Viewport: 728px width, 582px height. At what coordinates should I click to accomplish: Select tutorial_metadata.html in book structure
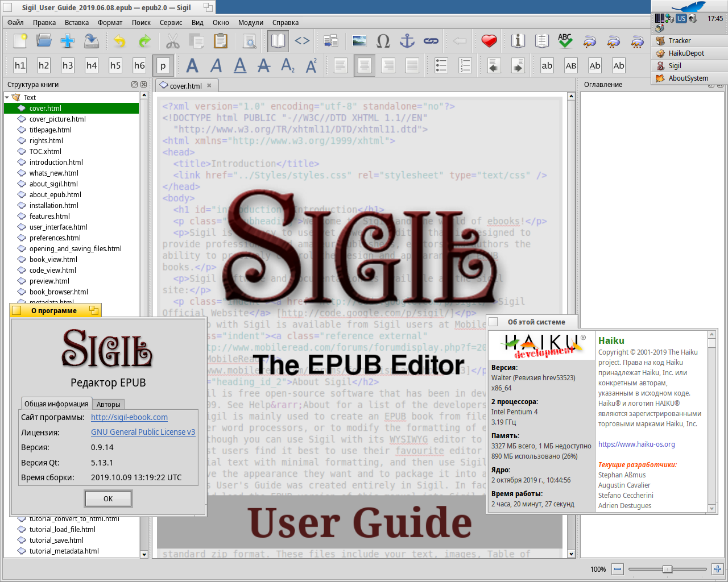64,551
